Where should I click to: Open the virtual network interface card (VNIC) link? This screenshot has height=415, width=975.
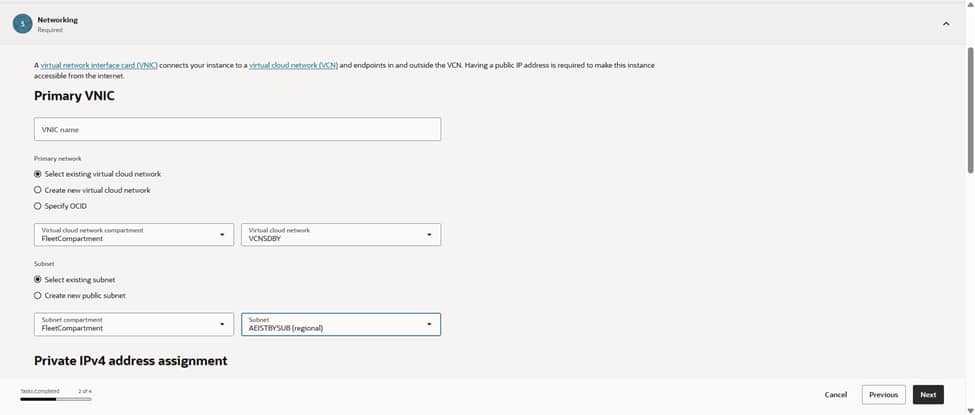99,65
